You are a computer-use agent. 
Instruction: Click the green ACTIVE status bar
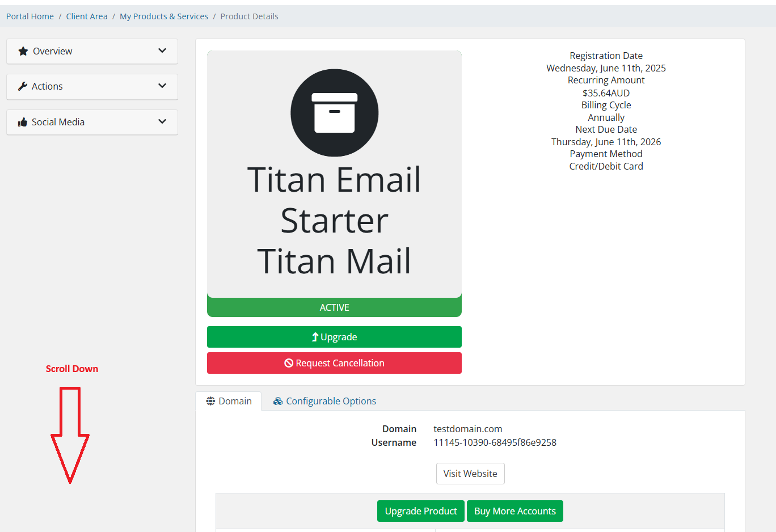point(334,307)
